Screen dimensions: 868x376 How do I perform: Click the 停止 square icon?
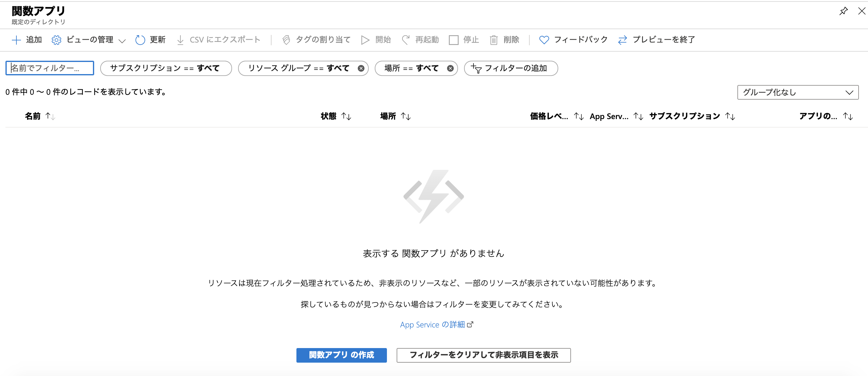[453, 40]
